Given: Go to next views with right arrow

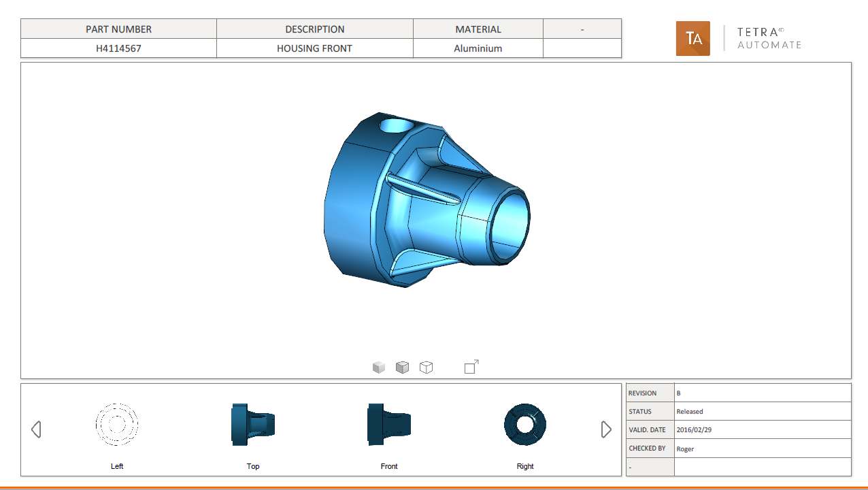Looking at the screenshot, I should pos(606,429).
